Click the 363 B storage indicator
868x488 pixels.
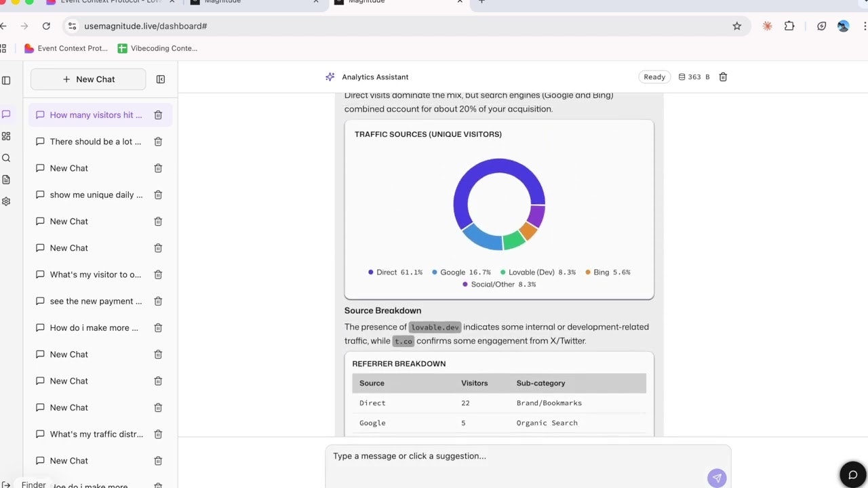coord(694,77)
